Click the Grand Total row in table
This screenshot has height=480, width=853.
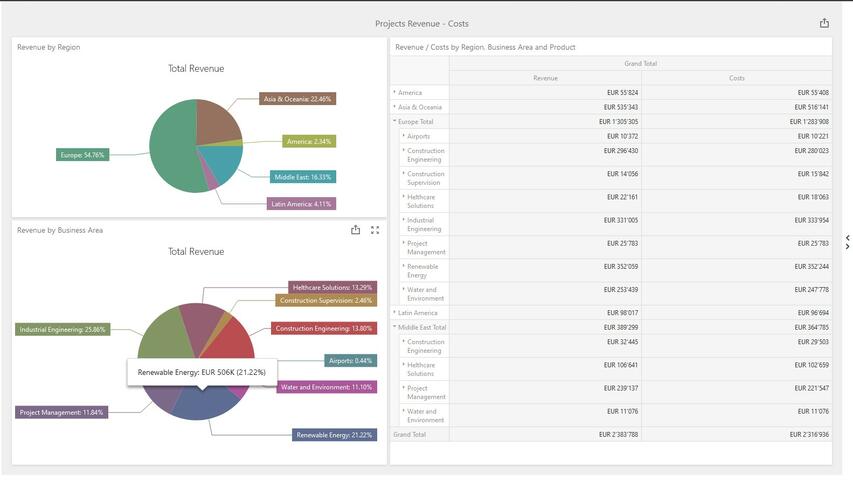tap(410, 435)
